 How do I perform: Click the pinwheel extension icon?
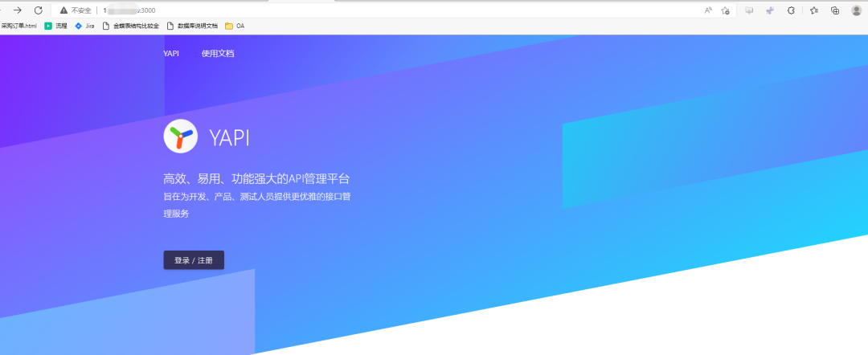coord(769,10)
